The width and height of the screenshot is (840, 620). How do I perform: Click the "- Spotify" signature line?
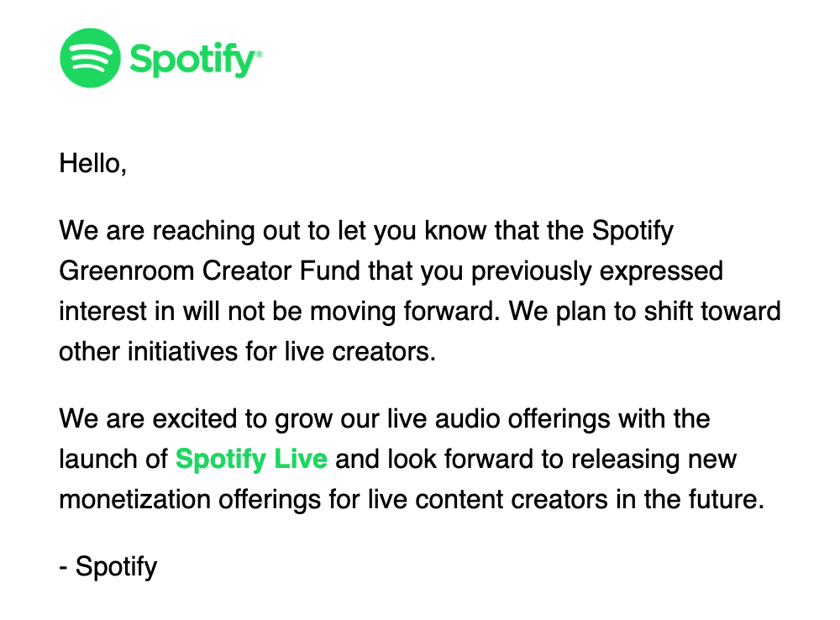pyautogui.click(x=108, y=566)
